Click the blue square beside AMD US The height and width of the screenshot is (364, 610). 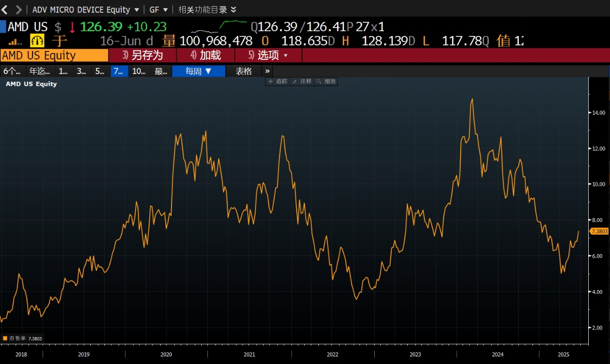(x=3, y=26)
